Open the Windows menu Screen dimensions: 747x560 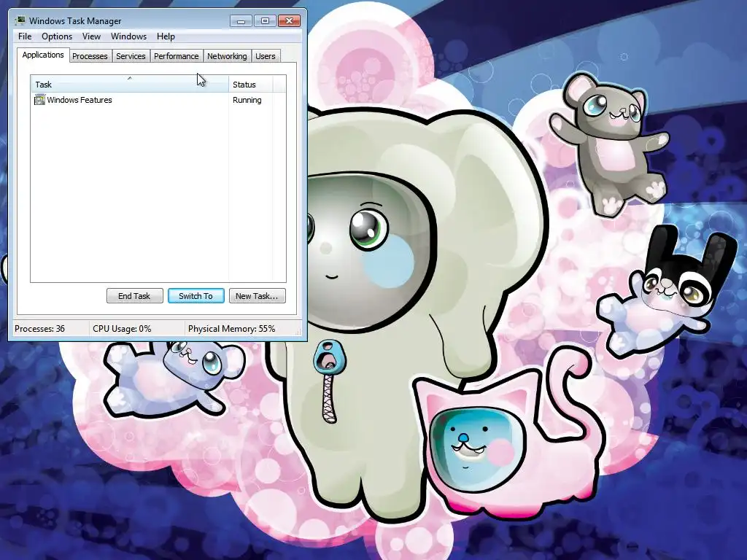128,36
